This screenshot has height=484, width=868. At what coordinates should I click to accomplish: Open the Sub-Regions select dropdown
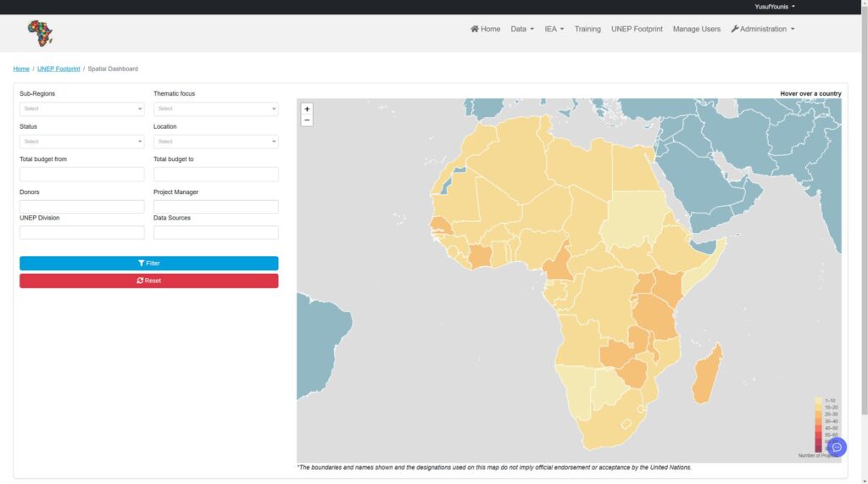[82, 109]
